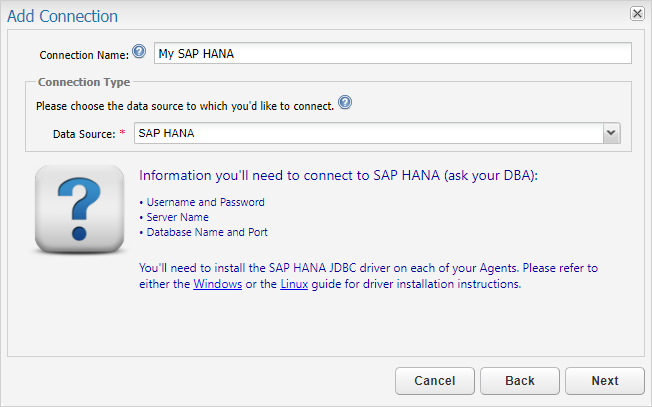This screenshot has height=407, width=652.
Task: Click the 'Add Connection' dialog title
Action: tap(62, 16)
